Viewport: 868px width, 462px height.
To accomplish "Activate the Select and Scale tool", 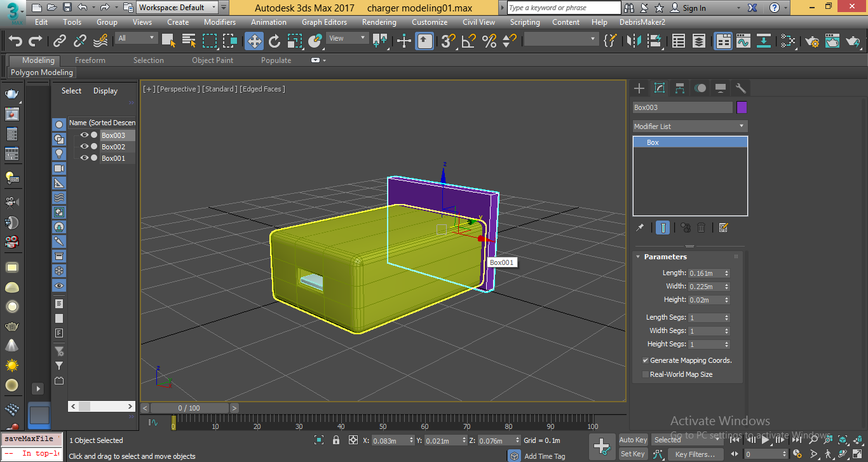I will [x=295, y=41].
